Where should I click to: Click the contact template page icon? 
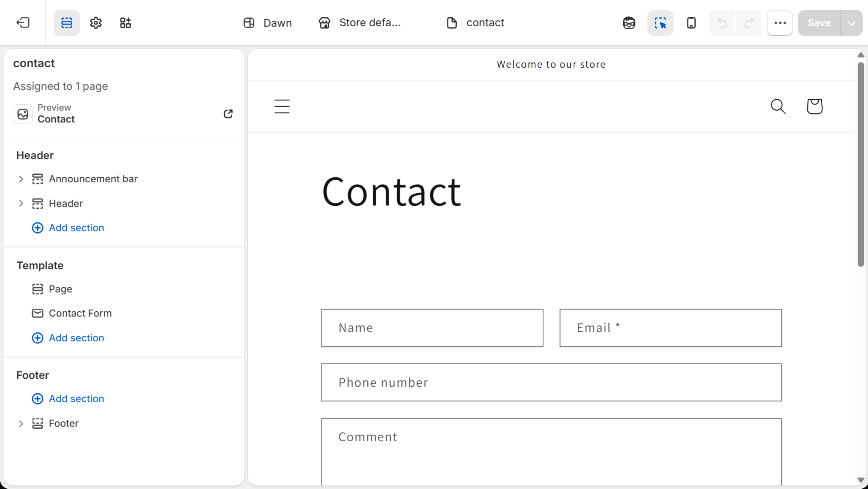(452, 23)
